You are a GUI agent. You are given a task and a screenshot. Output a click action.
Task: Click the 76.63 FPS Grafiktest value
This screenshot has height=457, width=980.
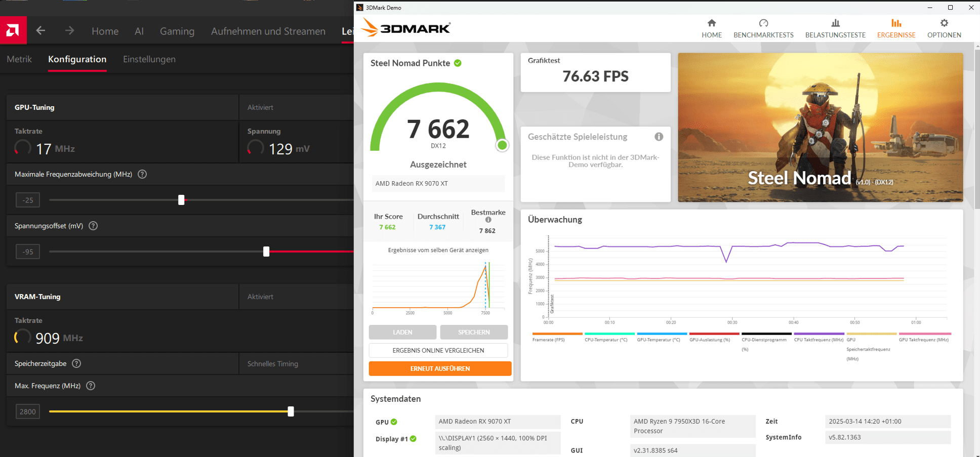point(595,76)
